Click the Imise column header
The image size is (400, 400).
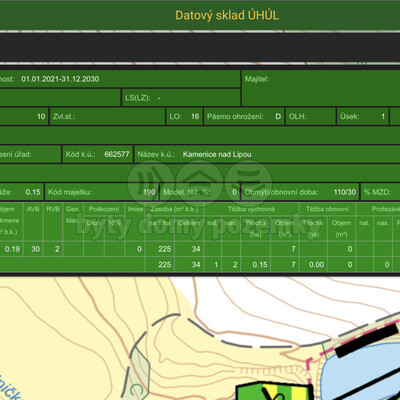tap(135, 209)
